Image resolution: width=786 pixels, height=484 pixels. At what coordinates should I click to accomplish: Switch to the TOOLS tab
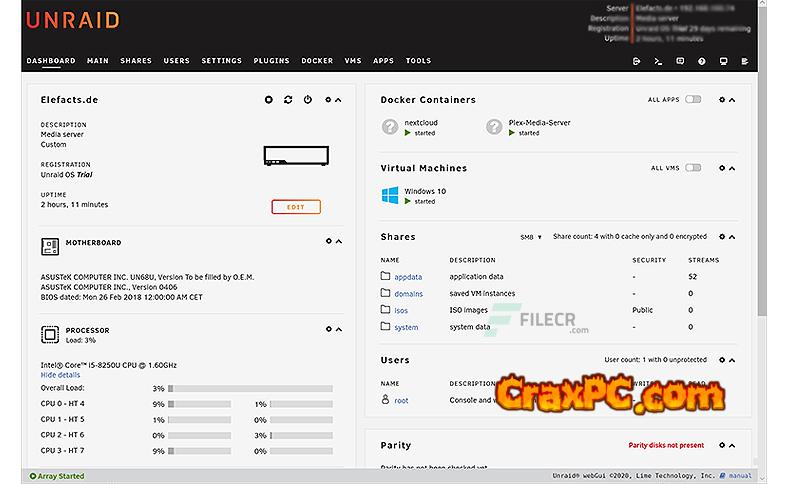[419, 61]
